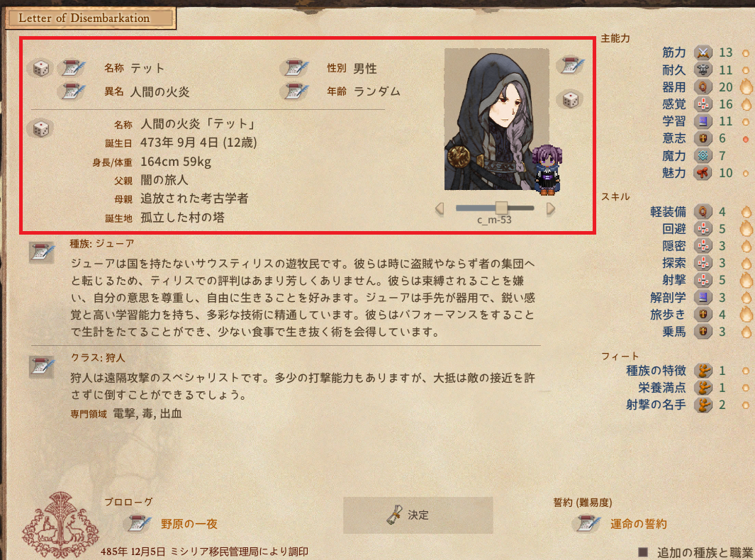This screenshot has width=755, height=560.
Task: Click the portrait slider handle above c_m-53
Action: click(501, 208)
